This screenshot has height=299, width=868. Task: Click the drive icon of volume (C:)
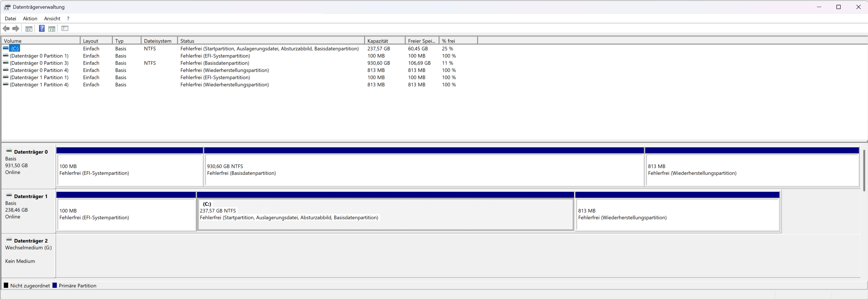tap(6, 48)
